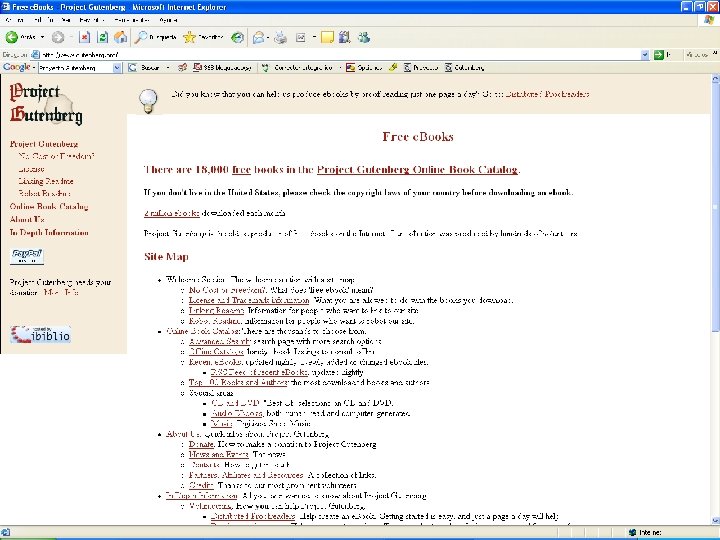Open sidebar About Us link
The height and width of the screenshot is (540, 720).
pyautogui.click(x=27, y=219)
